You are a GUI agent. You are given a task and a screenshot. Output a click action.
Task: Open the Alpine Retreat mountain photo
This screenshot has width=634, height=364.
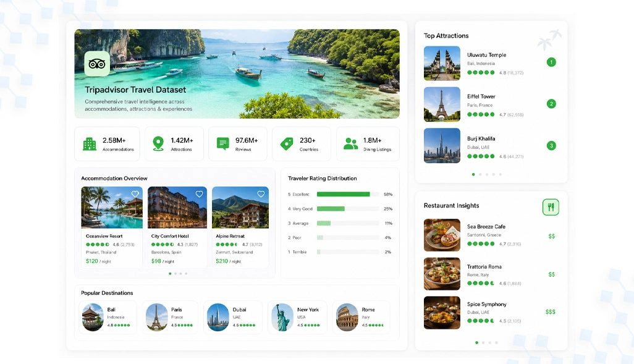point(240,208)
